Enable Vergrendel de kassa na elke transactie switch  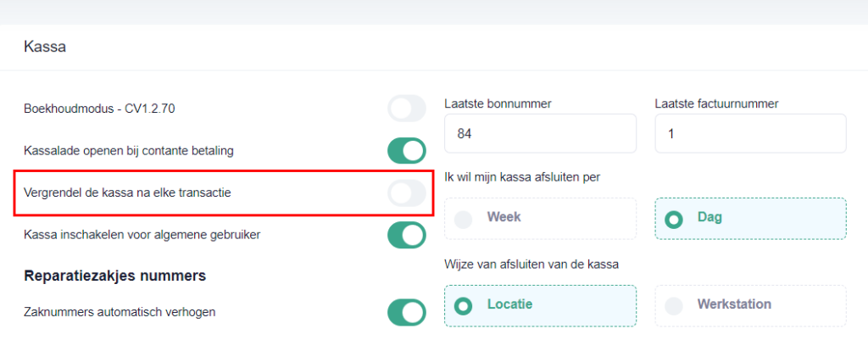[x=407, y=193]
